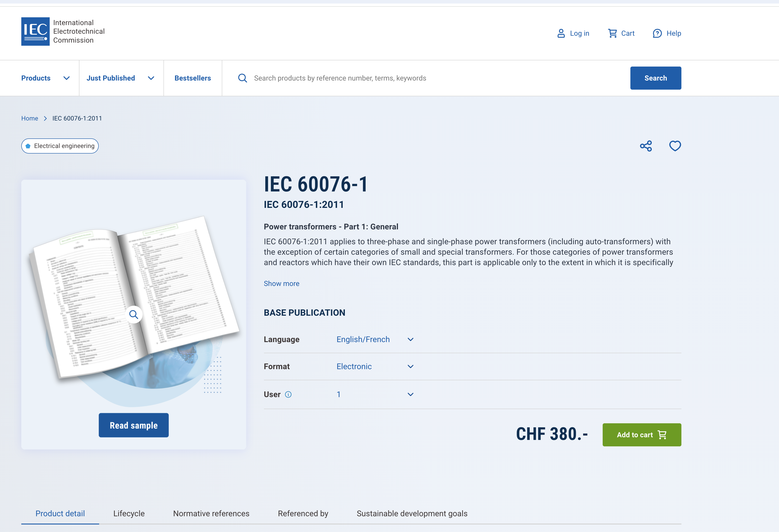Click the Help question mark icon

coord(657,33)
